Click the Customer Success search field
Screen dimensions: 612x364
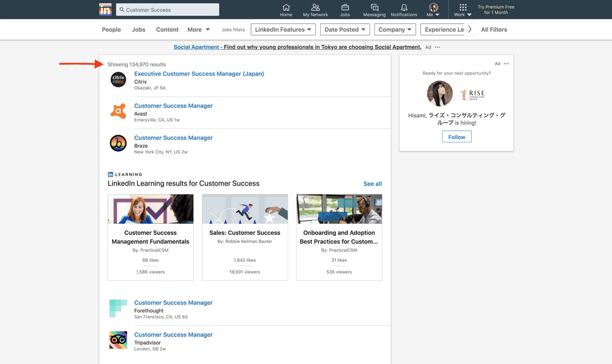(x=168, y=10)
